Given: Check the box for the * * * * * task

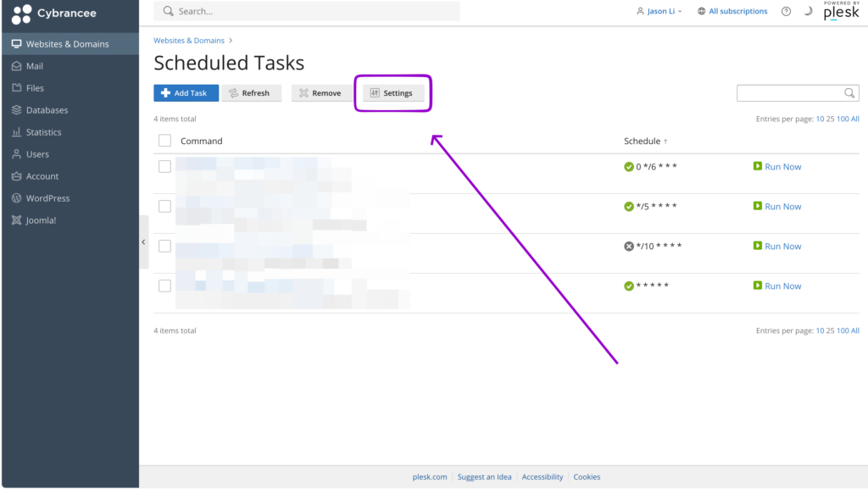Looking at the screenshot, I should [164, 286].
